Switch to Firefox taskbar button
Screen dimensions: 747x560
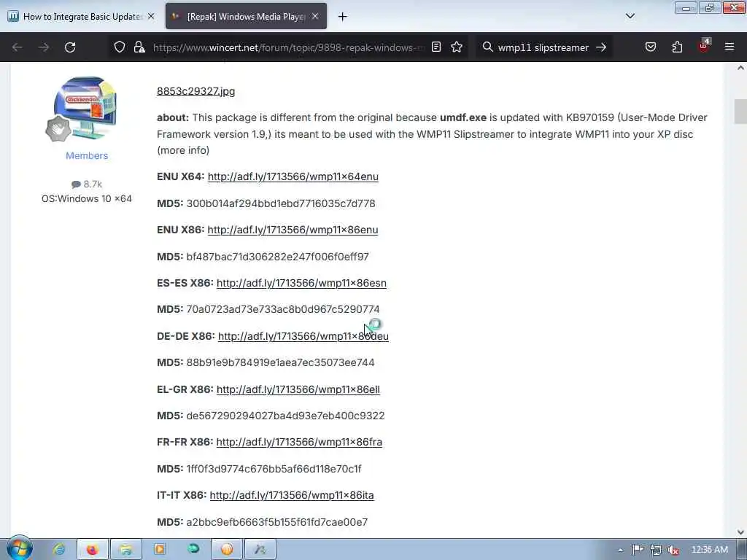click(x=93, y=550)
